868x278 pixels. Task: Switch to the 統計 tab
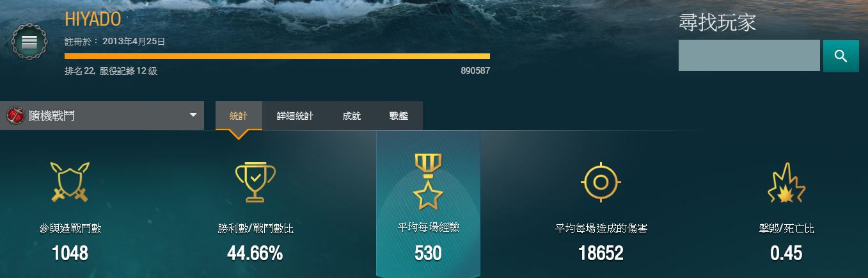[239, 116]
